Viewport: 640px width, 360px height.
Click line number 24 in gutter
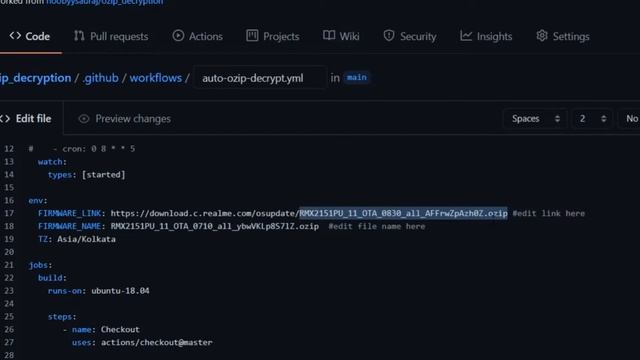pos(9,304)
